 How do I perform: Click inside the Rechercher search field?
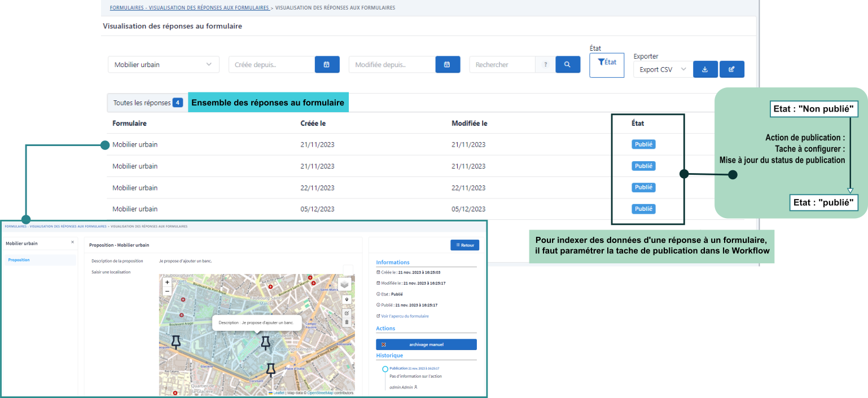pos(502,64)
